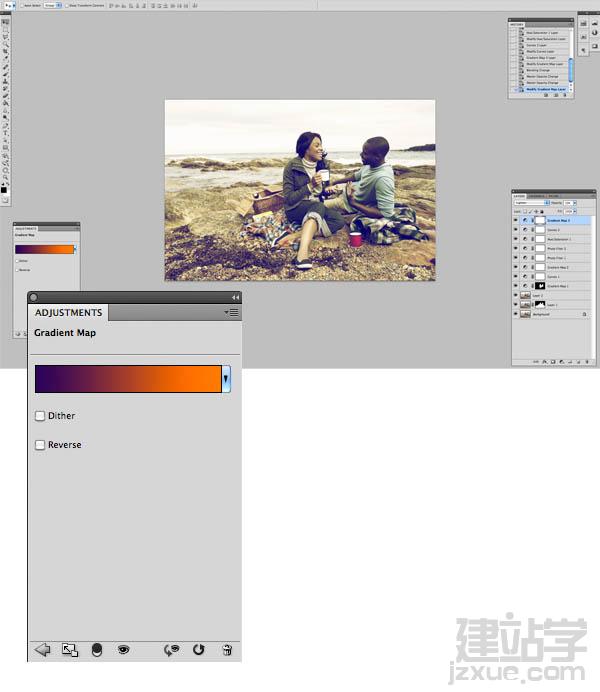Hide the Gradient Map 3 layer
This screenshot has height=692, width=600.
click(x=515, y=220)
